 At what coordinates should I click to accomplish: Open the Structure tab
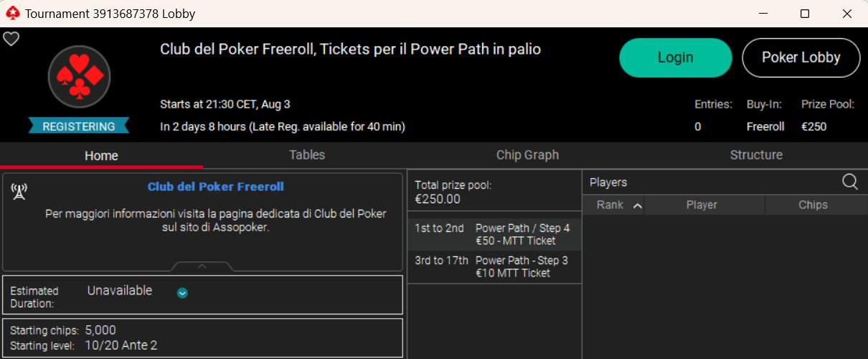756,155
